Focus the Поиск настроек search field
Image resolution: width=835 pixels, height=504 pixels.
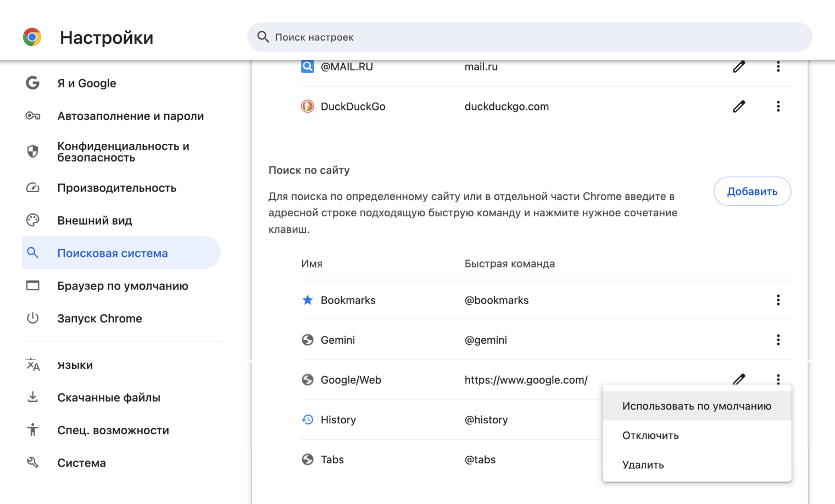pyautogui.click(x=530, y=37)
